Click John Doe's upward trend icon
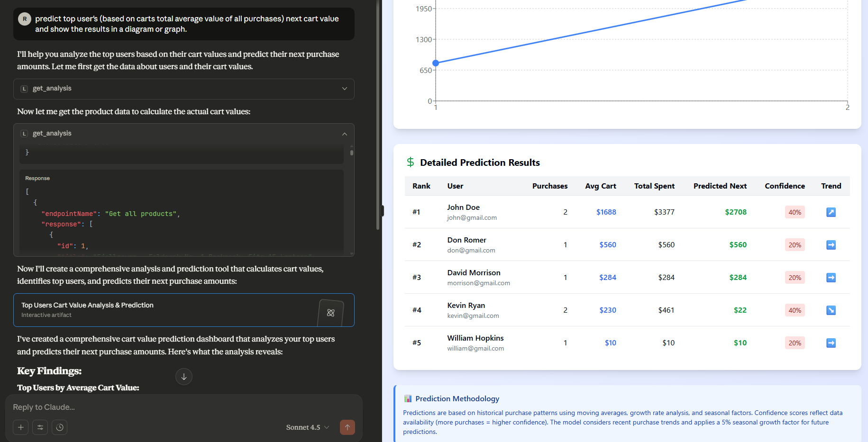This screenshot has width=868, height=442. coord(831,212)
